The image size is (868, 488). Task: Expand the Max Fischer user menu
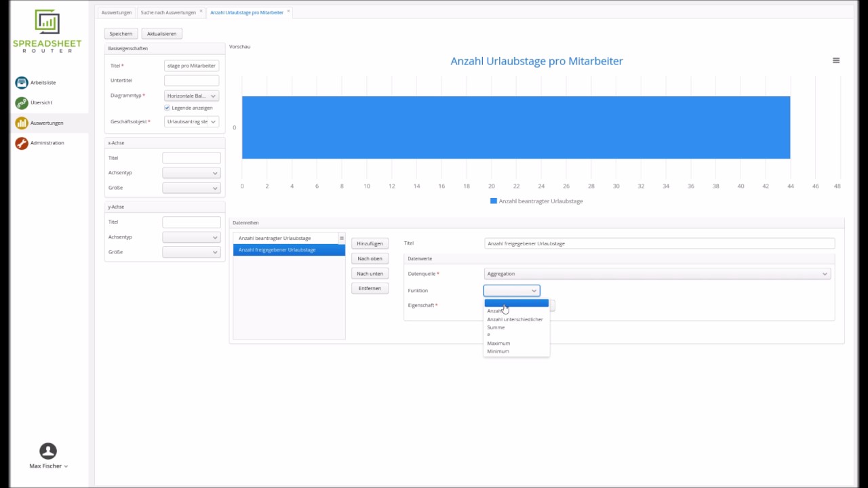click(x=48, y=466)
